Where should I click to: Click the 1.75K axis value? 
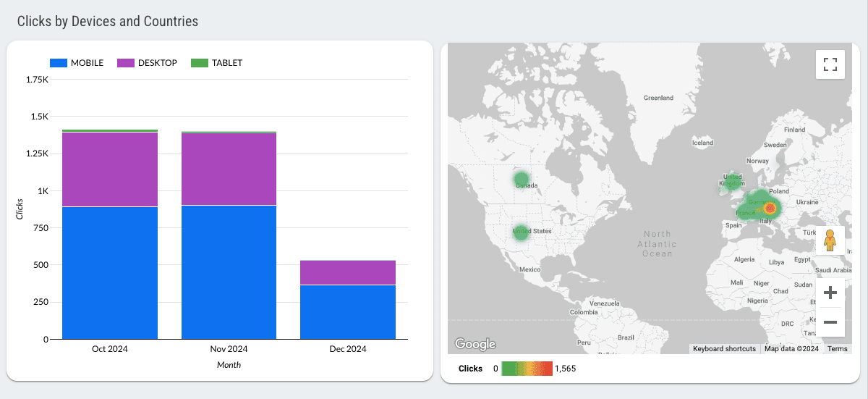click(36, 80)
